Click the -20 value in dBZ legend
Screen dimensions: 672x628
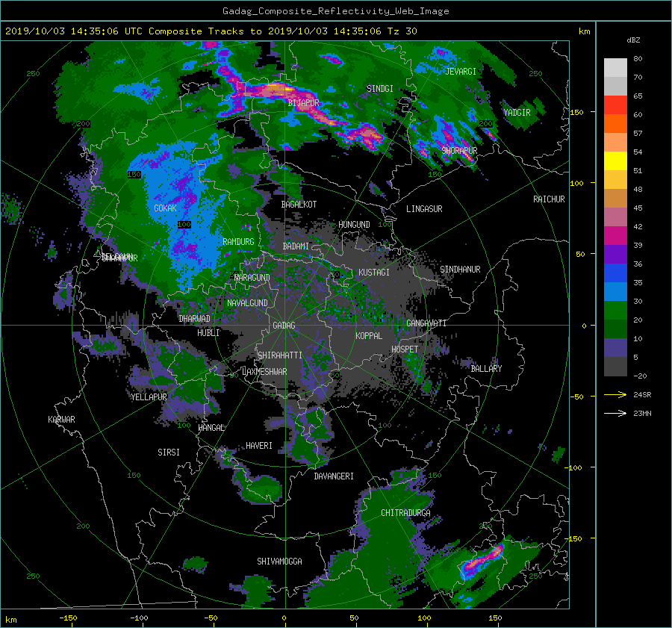pos(639,376)
